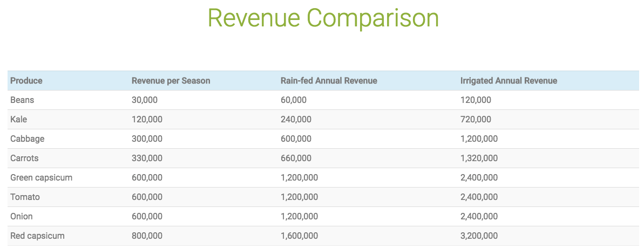The height and width of the screenshot is (249, 644).
Task: Select Tomato revenue per season 600,000
Action: (x=147, y=197)
